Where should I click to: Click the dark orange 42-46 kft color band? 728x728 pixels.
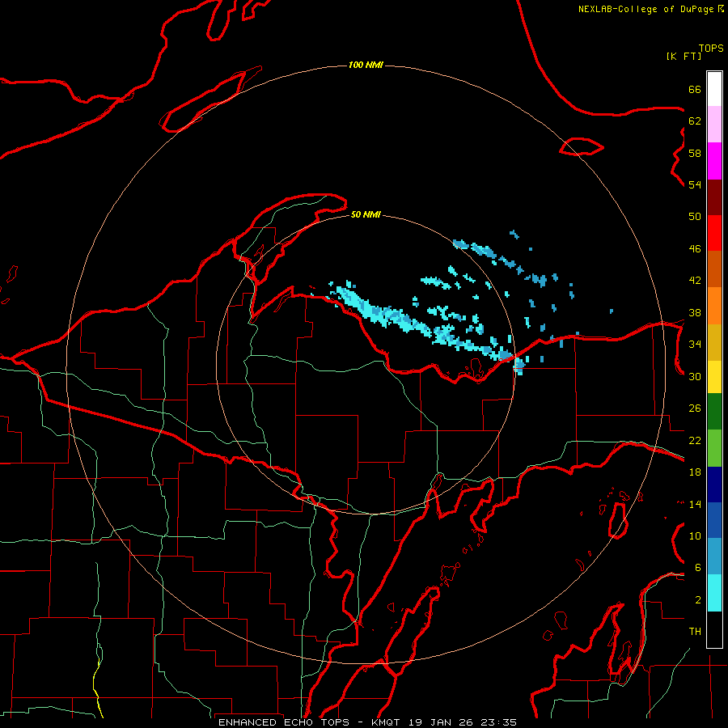[714, 269]
